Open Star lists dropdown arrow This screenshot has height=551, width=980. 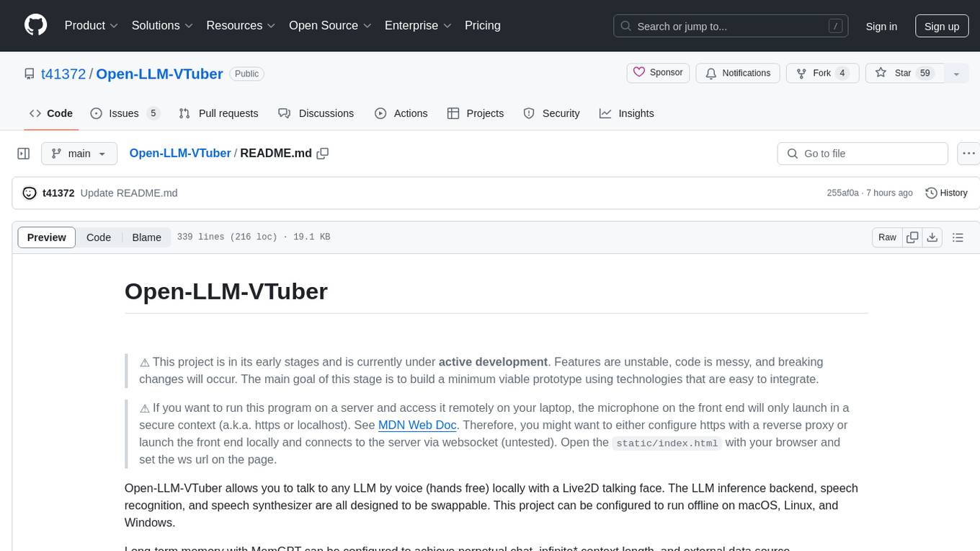pyautogui.click(x=956, y=74)
